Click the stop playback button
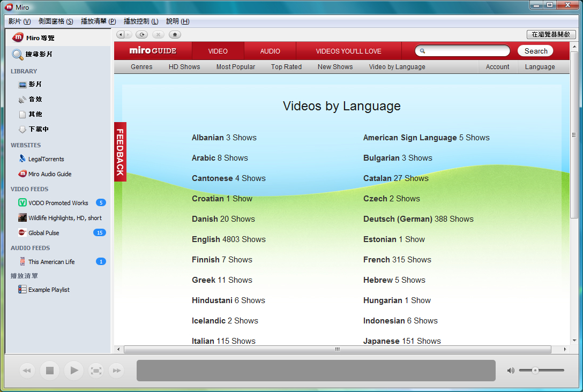 pyautogui.click(x=50, y=371)
